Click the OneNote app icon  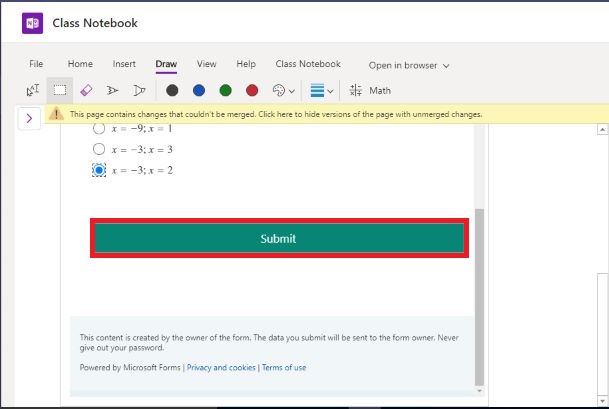pyautogui.click(x=32, y=23)
